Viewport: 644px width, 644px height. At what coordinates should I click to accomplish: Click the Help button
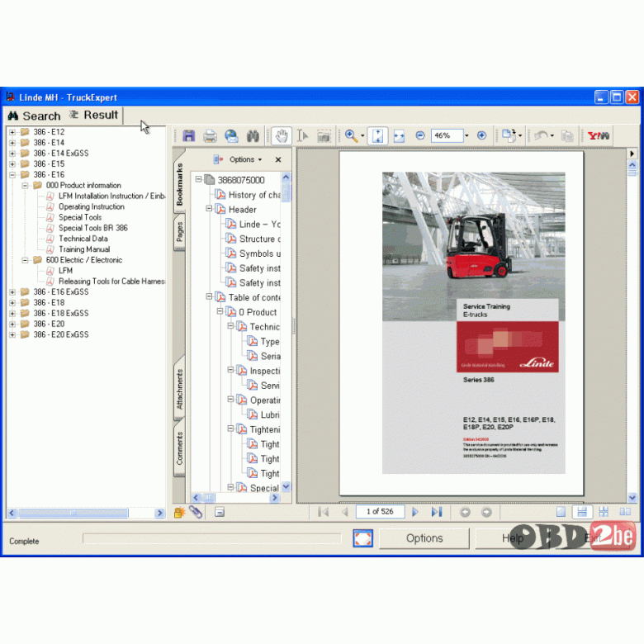(513, 538)
